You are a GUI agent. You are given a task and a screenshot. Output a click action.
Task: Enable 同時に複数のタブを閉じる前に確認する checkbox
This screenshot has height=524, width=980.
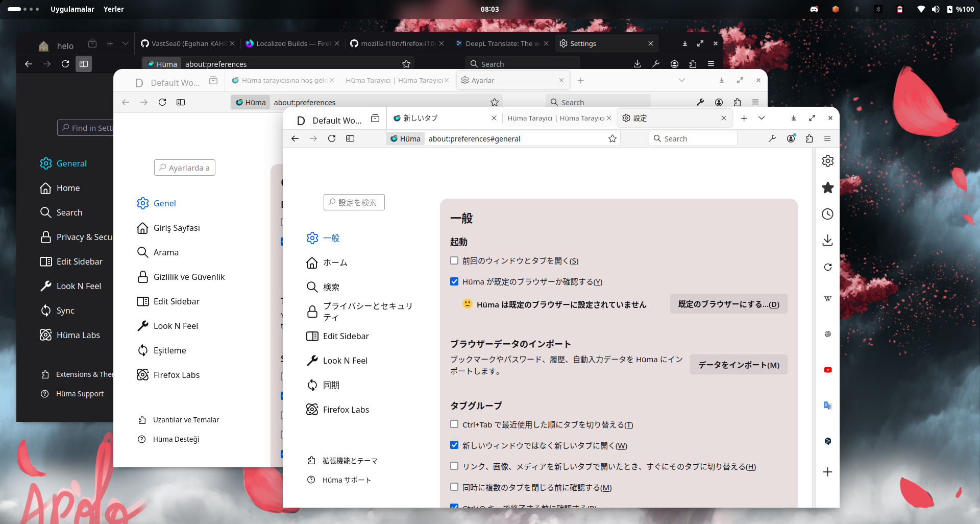tap(454, 487)
